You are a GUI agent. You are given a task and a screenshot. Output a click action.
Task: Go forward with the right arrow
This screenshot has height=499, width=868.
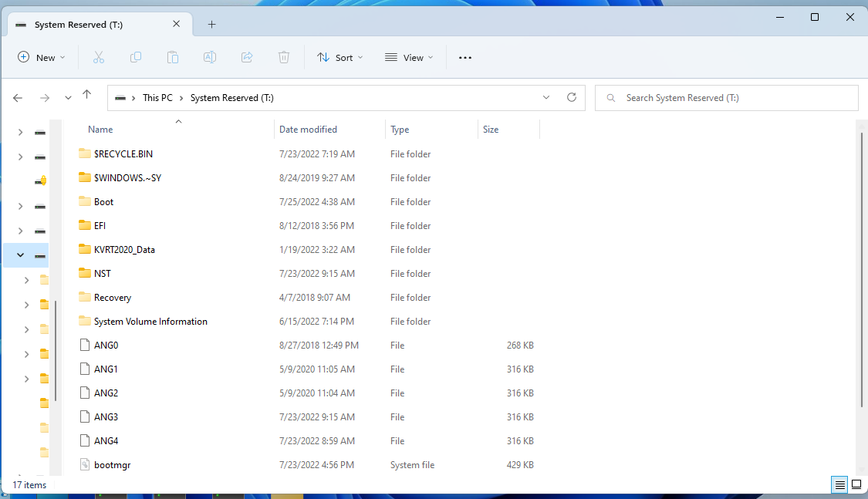45,98
